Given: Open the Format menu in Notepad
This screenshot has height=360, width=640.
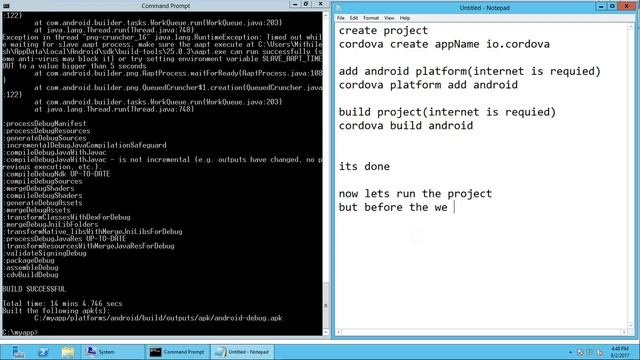Looking at the screenshot, I should coord(371,18).
